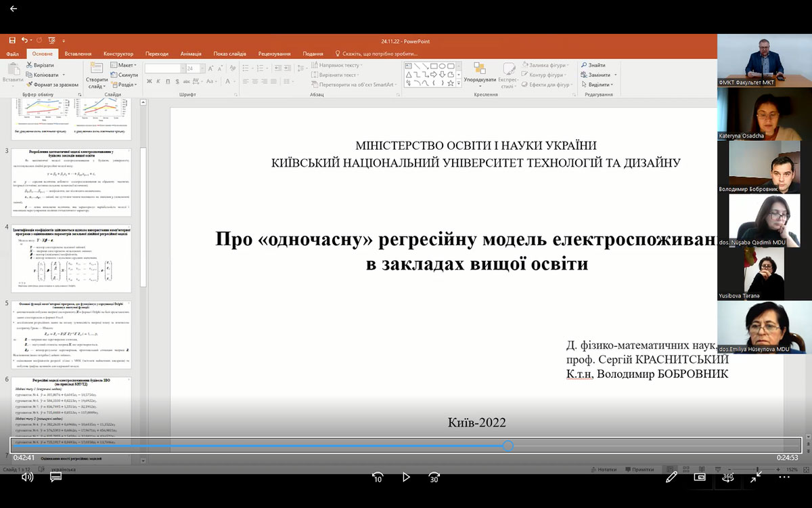This screenshot has width=812, height=508.
Task: Switch to Анімація ribbon tab
Action: (191, 54)
